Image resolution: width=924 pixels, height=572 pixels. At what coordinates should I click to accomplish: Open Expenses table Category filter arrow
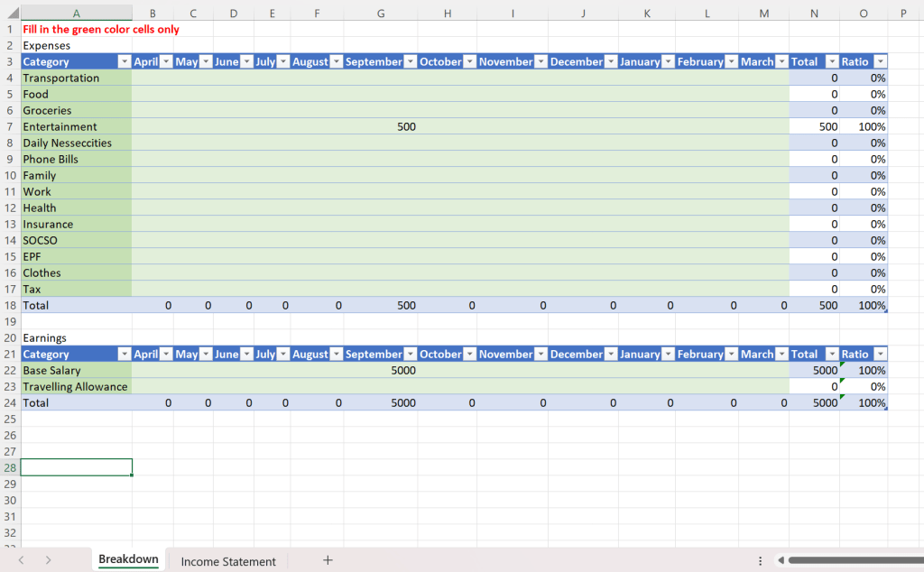point(125,61)
